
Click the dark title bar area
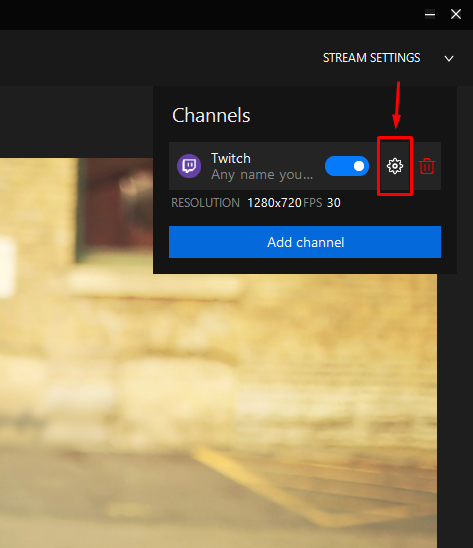point(210,15)
